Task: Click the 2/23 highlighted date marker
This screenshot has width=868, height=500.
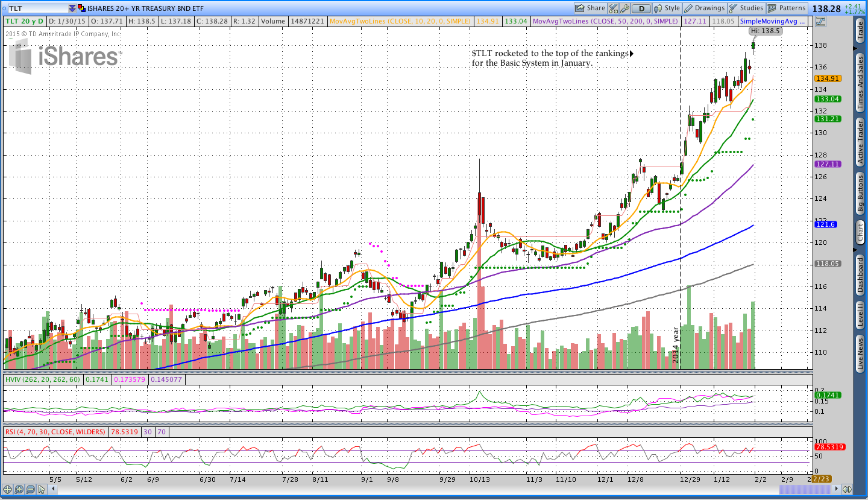Action: pyautogui.click(x=821, y=478)
